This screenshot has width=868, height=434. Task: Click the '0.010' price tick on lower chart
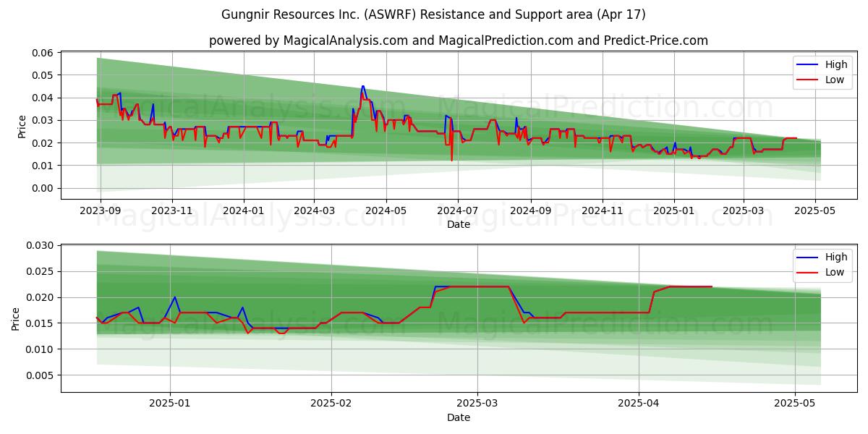click(x=41, y=349)
